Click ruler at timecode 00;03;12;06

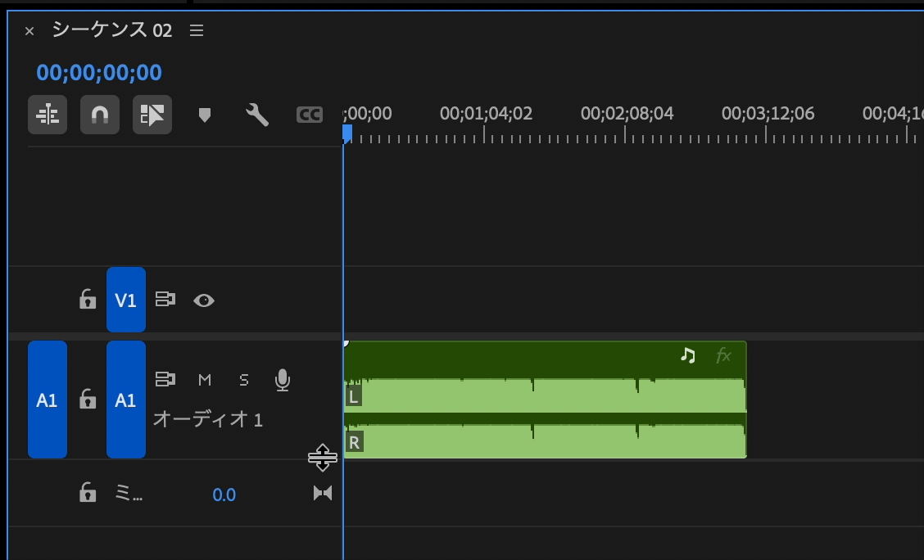768,113
